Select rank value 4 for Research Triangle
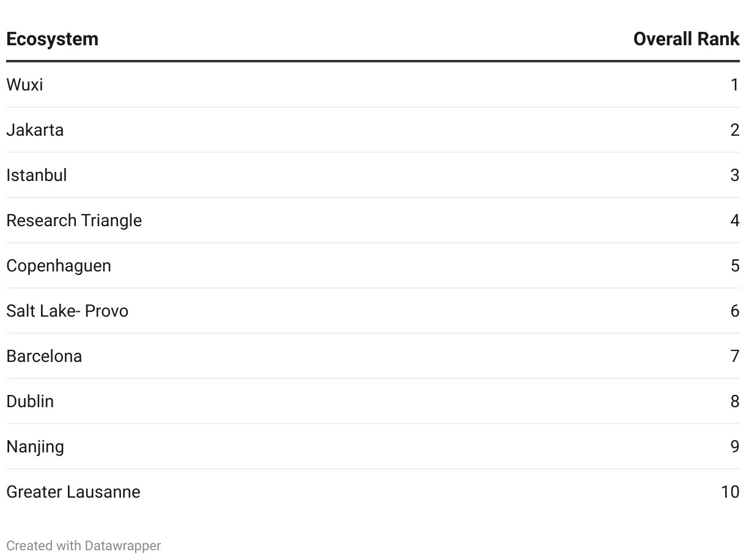746x560 pixels. click(x=735, y=220)
